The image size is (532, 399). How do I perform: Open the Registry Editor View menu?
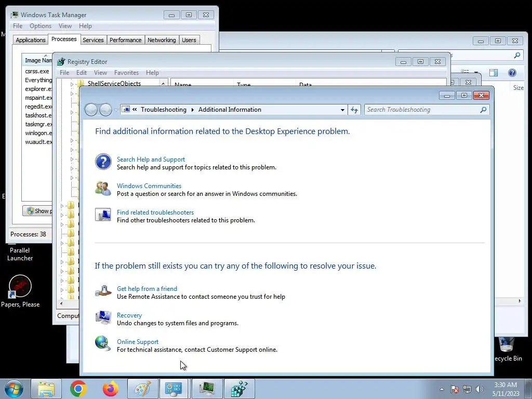(x=100, y=73)
